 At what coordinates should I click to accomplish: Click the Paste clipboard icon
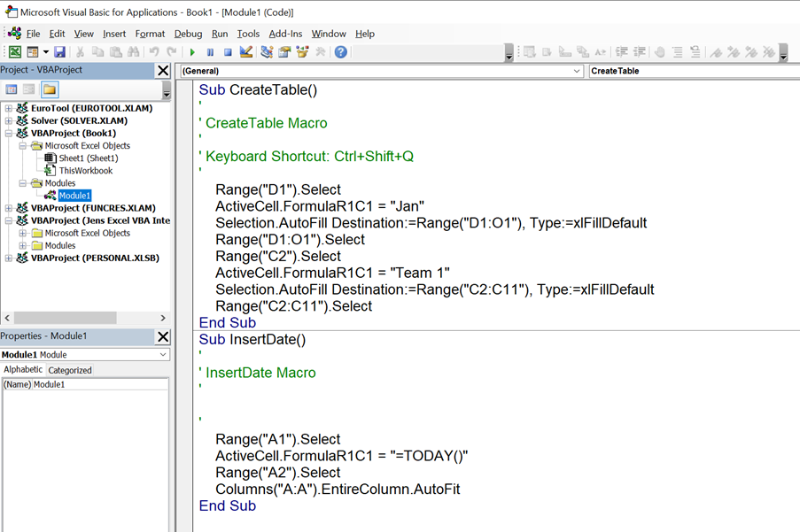[x=116, y=51]
